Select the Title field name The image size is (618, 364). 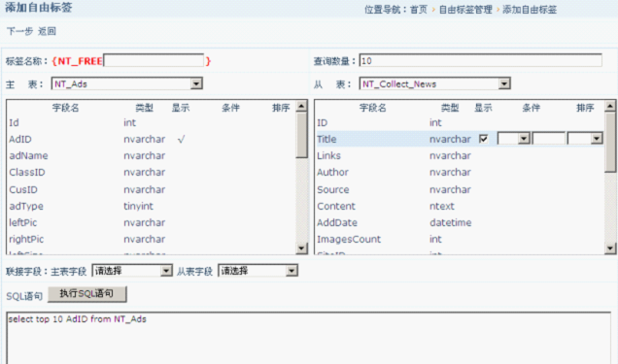pos(326,139)
